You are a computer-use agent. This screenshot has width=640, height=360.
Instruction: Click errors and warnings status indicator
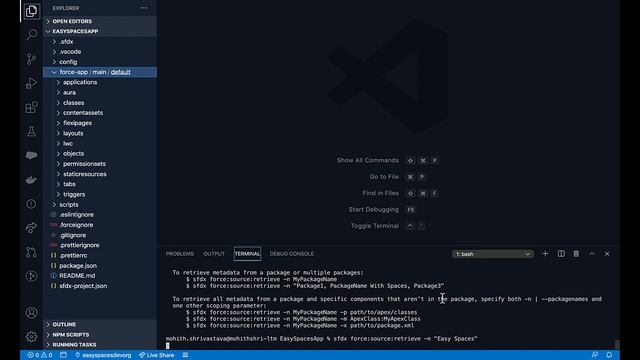tap(40, 355)
